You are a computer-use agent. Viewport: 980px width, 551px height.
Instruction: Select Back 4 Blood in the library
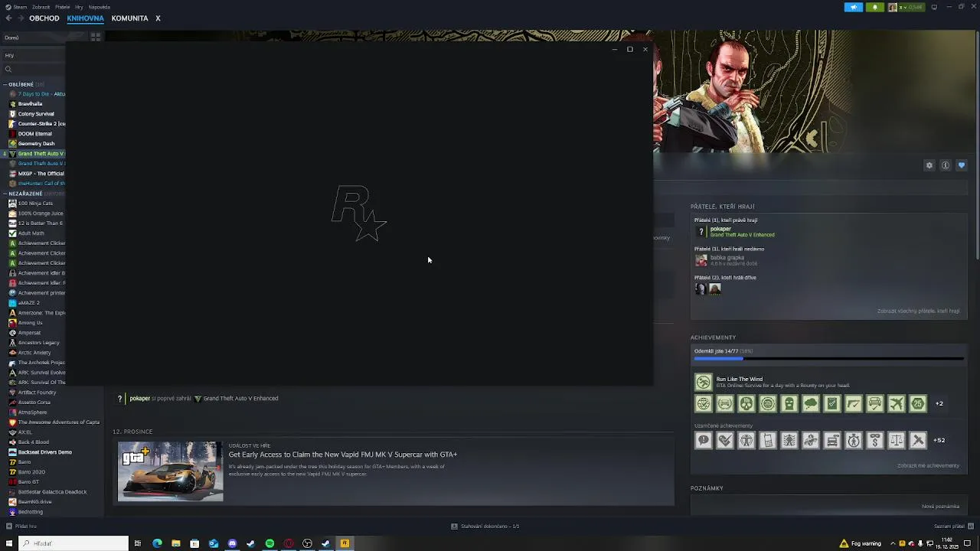tap(34, 442)
